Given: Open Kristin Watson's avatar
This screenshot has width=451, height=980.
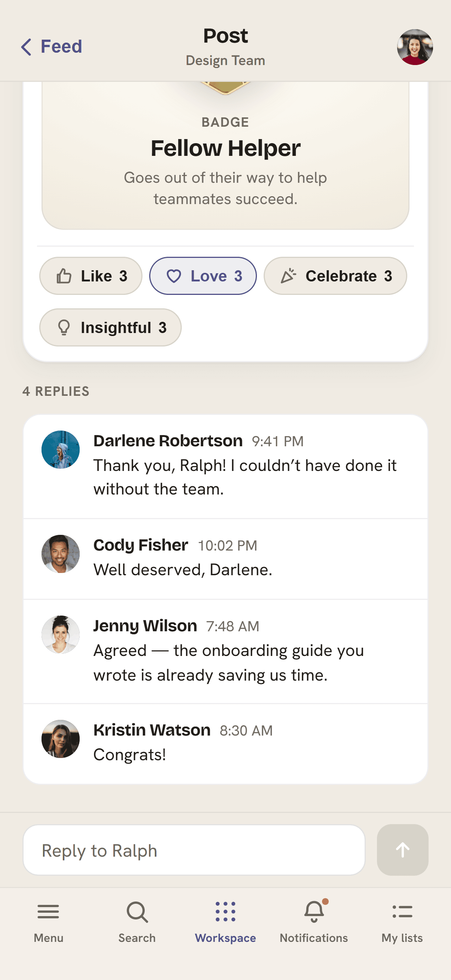Looking at the screenshot, I should click(61, 739).
